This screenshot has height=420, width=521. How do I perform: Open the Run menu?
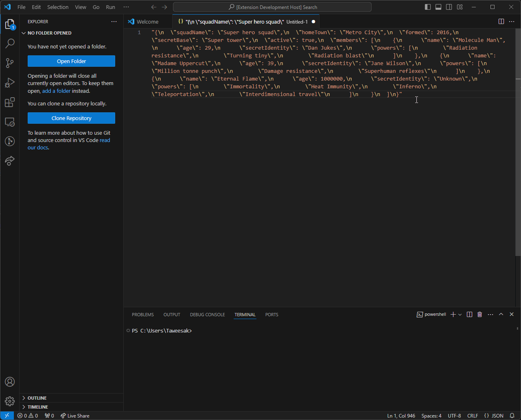[x=110, y=7]
